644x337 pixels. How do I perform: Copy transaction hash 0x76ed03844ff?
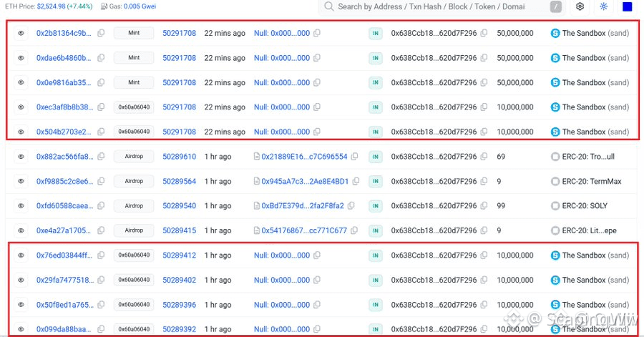[x=101, y=255]
